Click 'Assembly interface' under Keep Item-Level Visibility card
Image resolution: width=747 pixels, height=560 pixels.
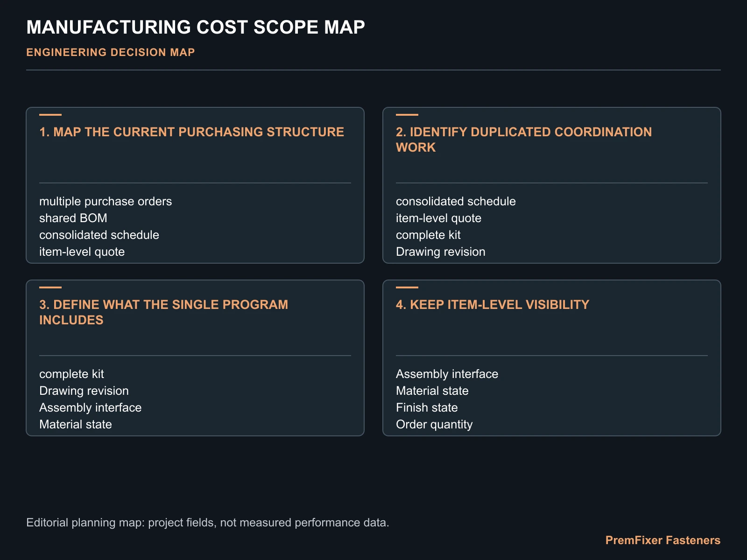447,374
